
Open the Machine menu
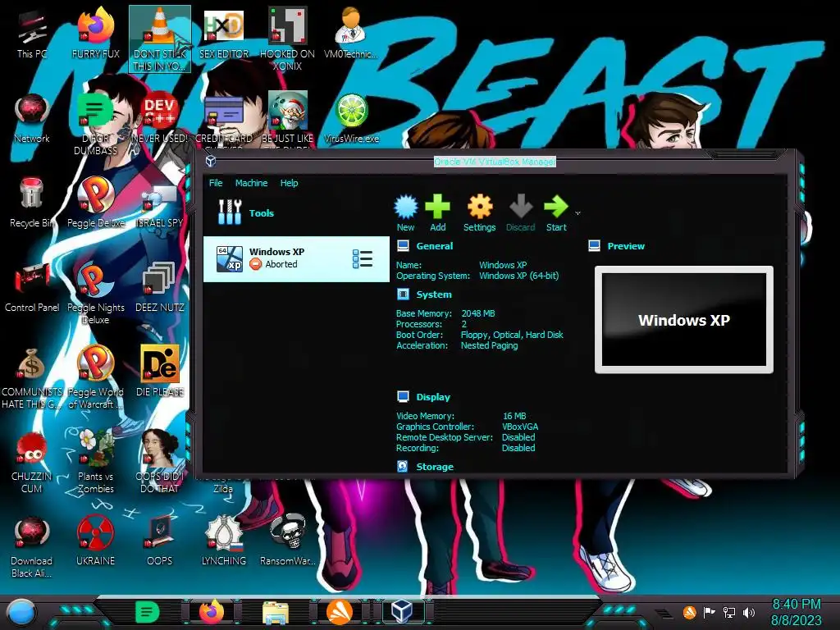[251, 183]
